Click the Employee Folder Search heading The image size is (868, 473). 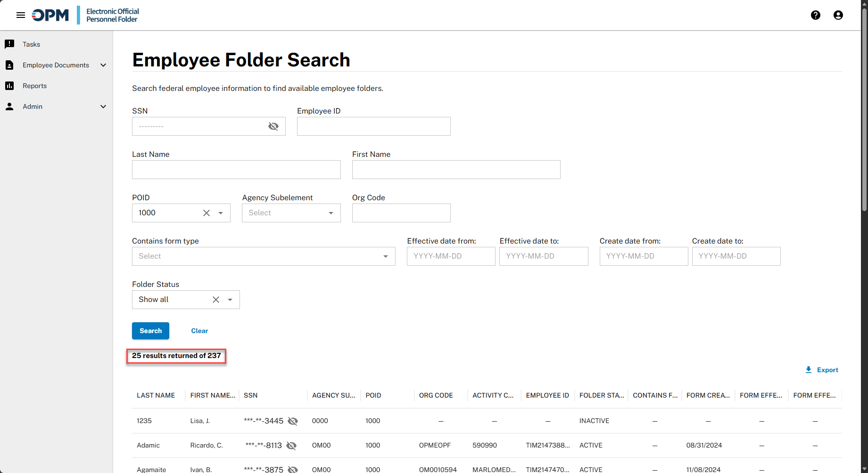241,60
